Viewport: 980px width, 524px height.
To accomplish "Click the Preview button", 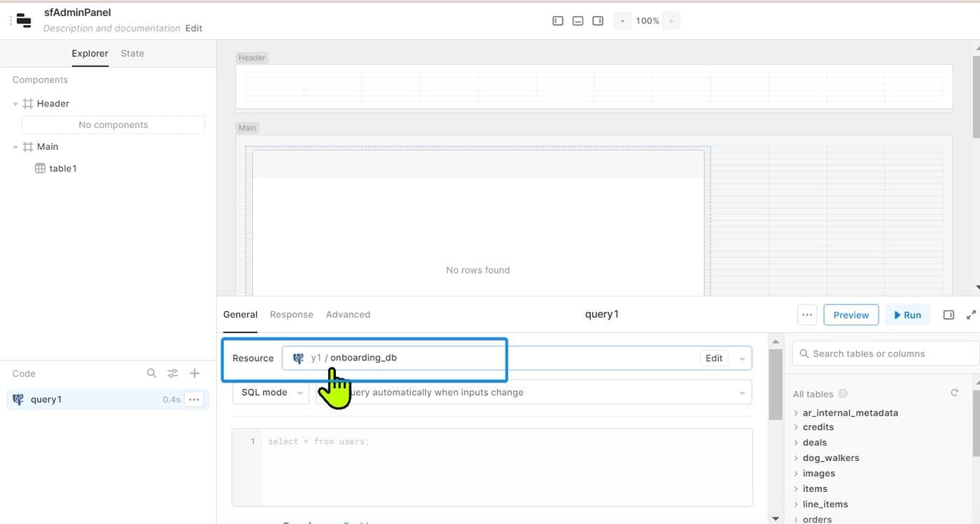I will pyautogui.click(x=850, y=315).
